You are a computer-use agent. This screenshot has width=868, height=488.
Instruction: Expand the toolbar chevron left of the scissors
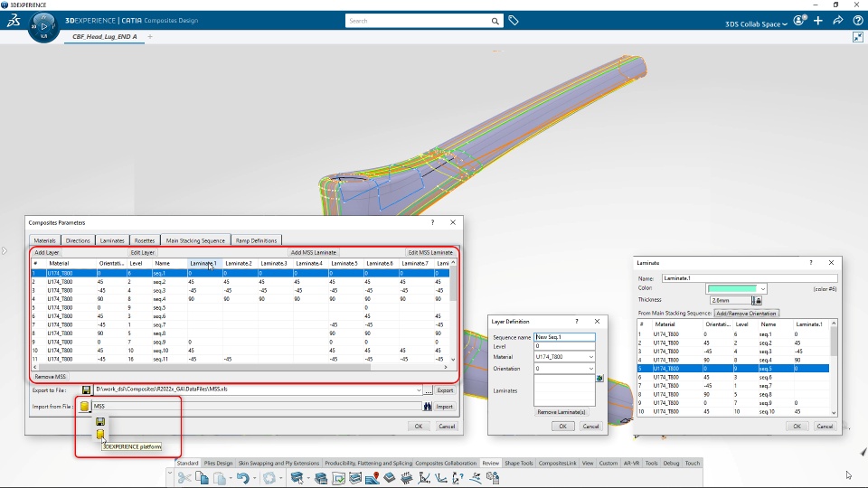click(170, 473)
